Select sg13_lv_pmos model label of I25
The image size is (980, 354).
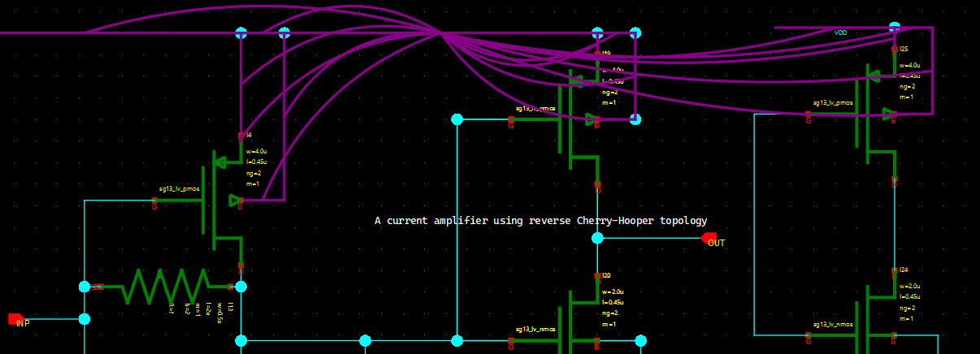coord(833,103)
